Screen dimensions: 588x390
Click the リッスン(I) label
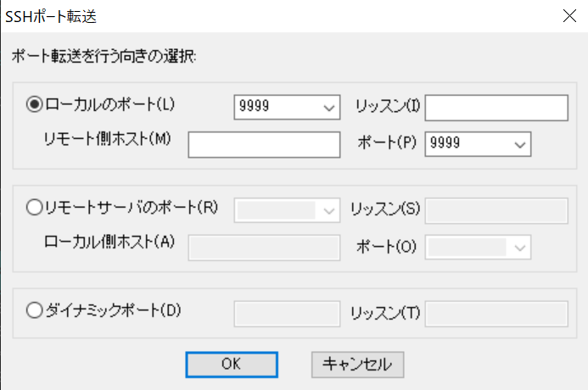(388, 106)
